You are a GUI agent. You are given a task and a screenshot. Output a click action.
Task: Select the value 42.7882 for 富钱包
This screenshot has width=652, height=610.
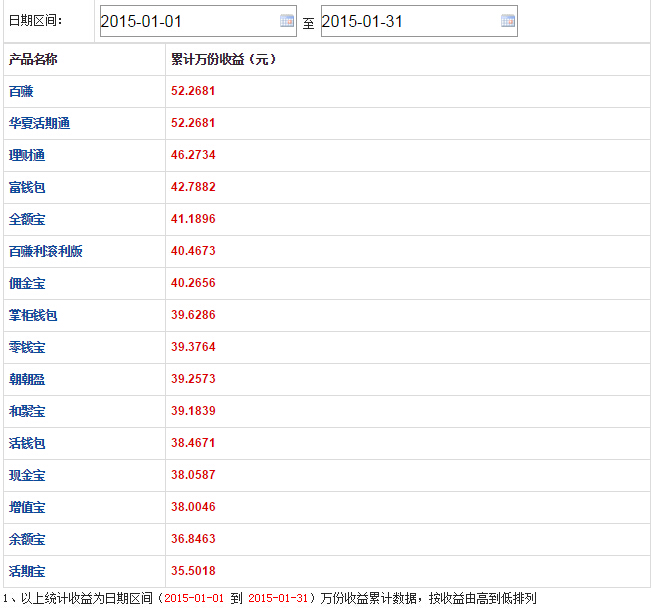coord(193,187)
